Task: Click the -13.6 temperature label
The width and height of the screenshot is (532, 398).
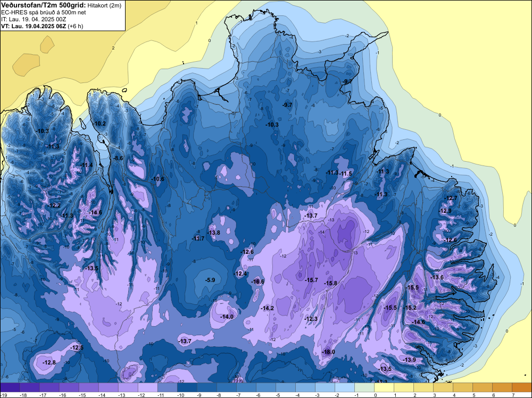Action: point(437,277)
